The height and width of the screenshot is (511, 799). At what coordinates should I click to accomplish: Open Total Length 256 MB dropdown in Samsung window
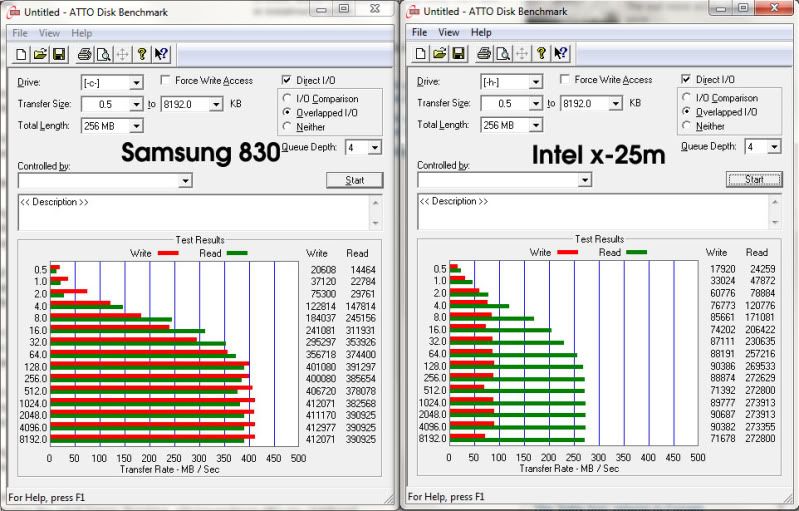click(x=136, y=126)
